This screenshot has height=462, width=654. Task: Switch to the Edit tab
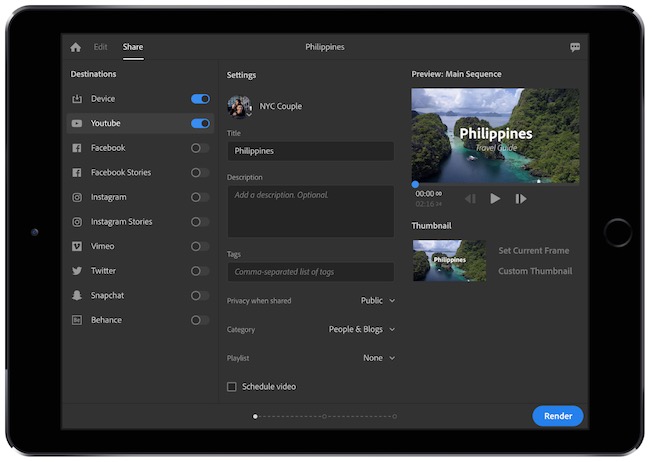tap(101, 47)
